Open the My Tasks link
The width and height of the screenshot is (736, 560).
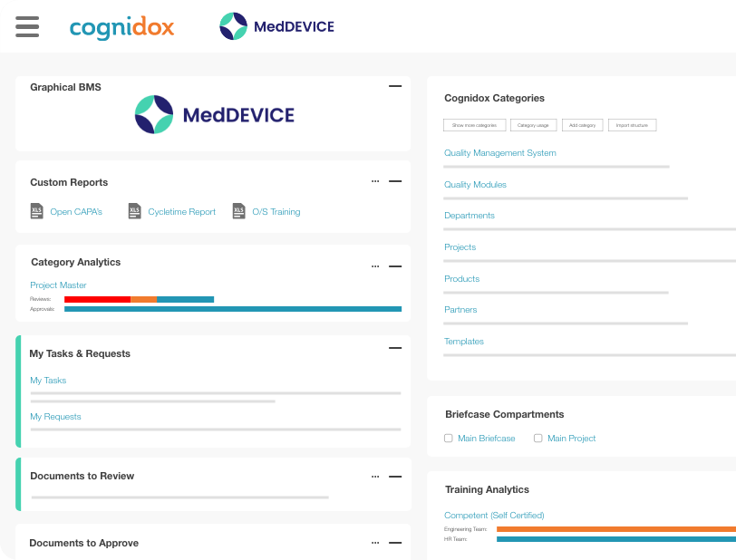[47, 380]
